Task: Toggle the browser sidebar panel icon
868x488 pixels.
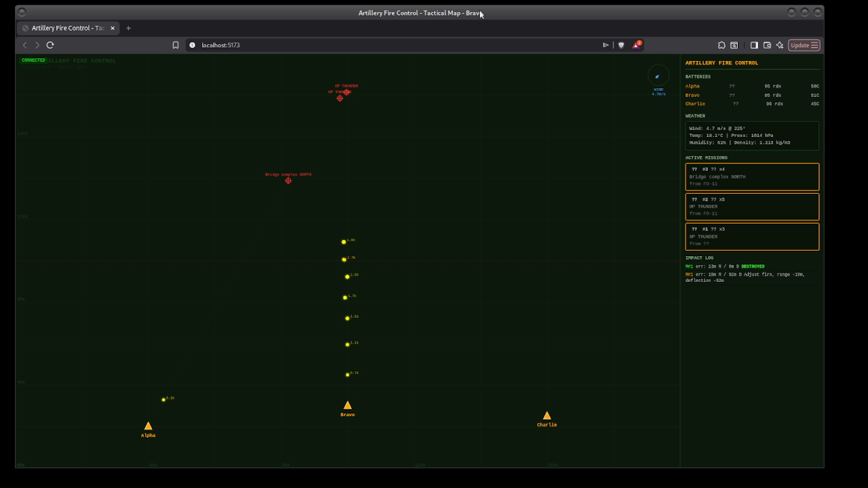Action: click(x=753, y=45)
